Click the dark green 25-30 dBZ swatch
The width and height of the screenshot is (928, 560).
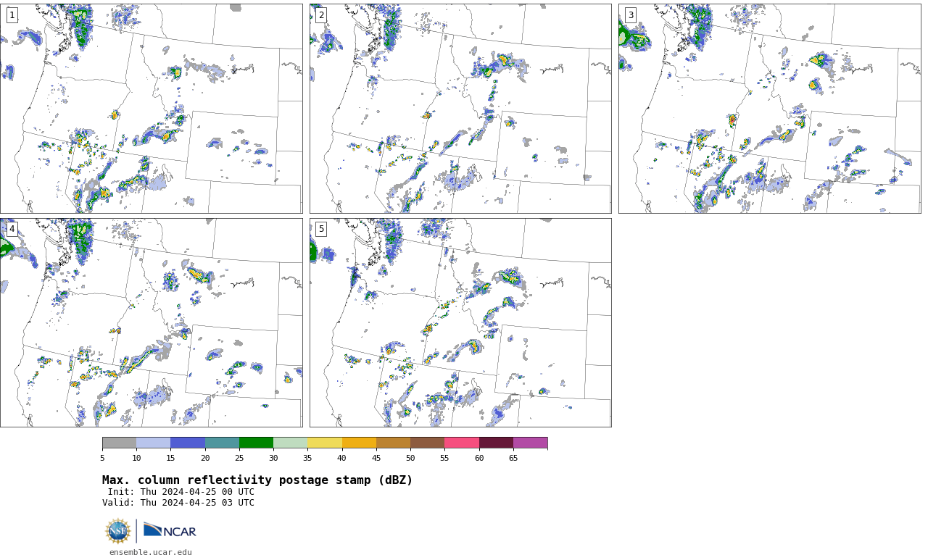click(256, 443)
